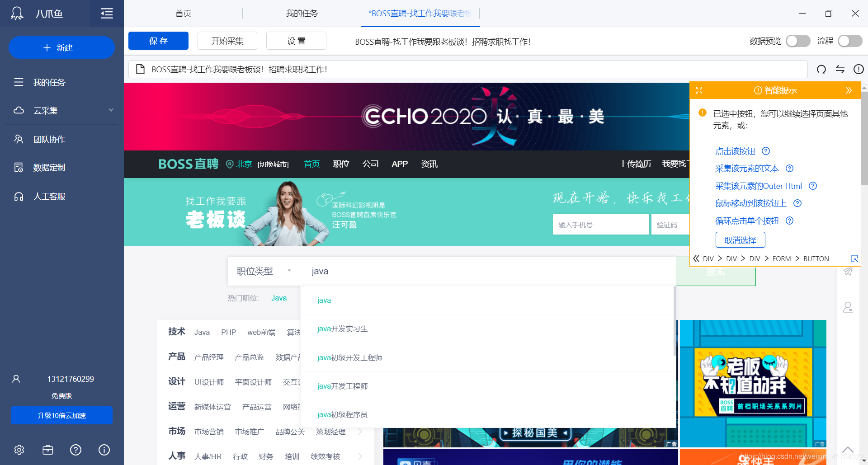
Task: Switch to the 我的任务 tab
Action: coord(302,14)
